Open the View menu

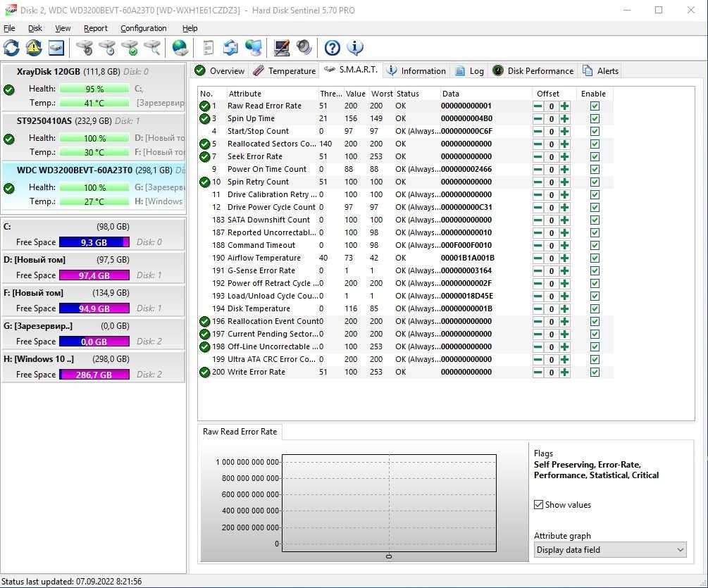(63, 28)
